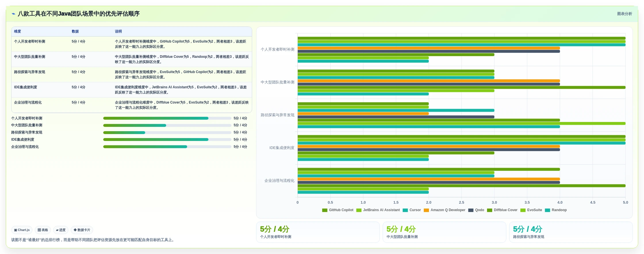Select the 进度 chip
The image size is (644, 254).
61,230
